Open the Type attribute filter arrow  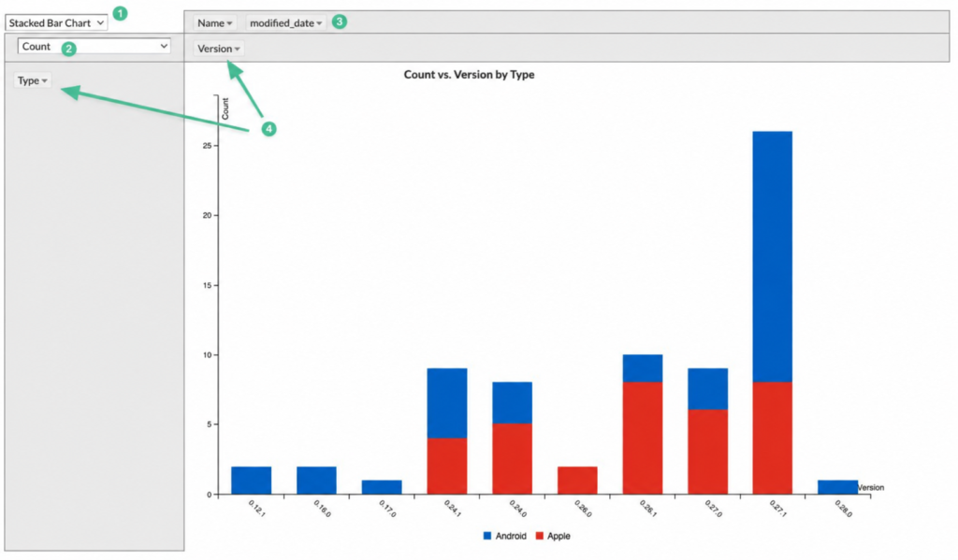coord(45,80)
